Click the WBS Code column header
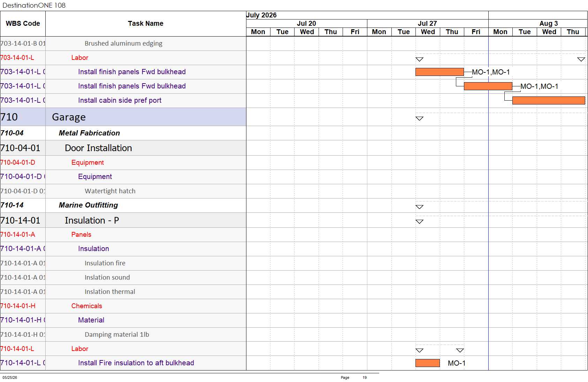 pos(23,24)
